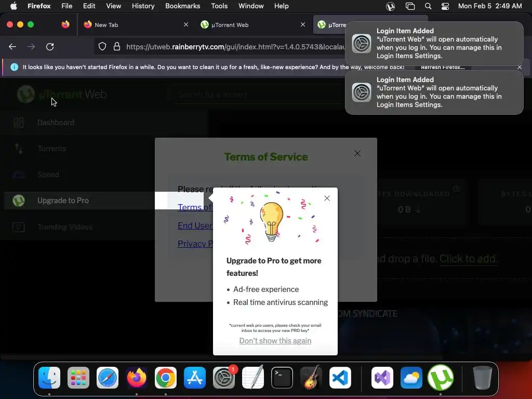This screenshot has width=532, height=399.
Task: Open Torrents in the sidebar
Action: (51, 149)
